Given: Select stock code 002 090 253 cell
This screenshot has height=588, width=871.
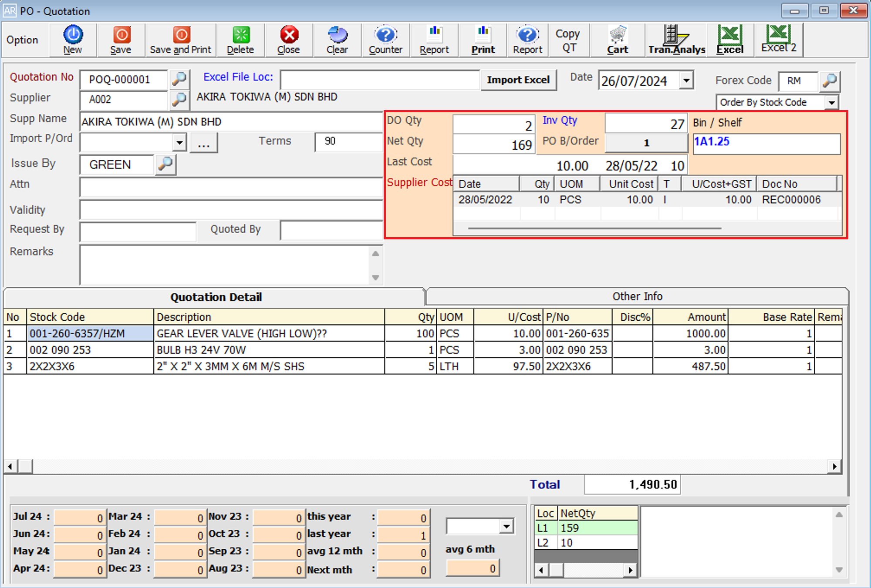Looking at the screenshot, I should (x=90, y=350).
